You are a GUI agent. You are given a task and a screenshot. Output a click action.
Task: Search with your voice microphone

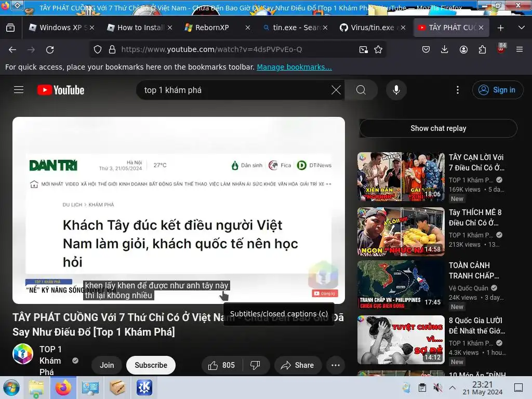(396, 90)
